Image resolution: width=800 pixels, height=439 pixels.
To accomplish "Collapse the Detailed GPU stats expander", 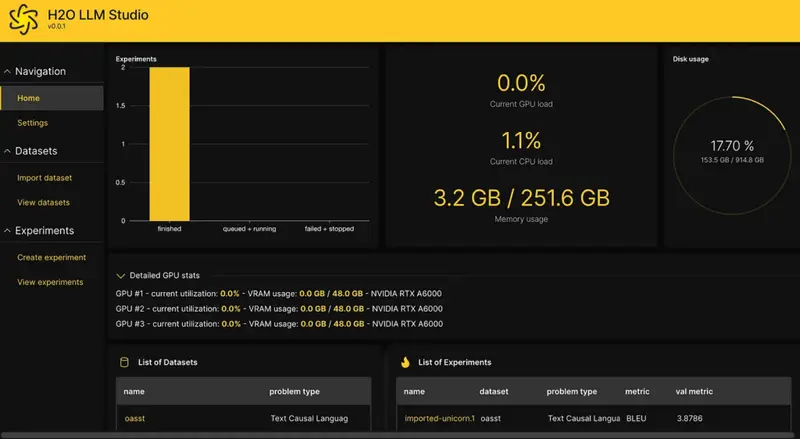I will (x=120, y=276).
